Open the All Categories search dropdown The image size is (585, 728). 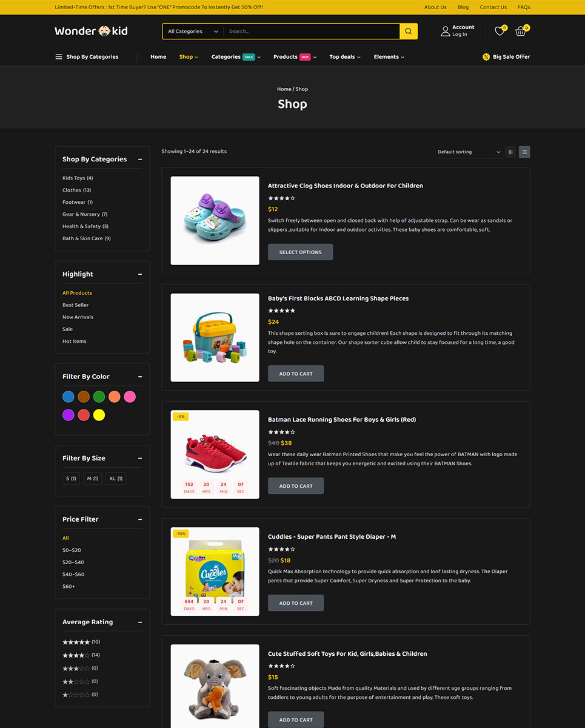coord(193,31)
